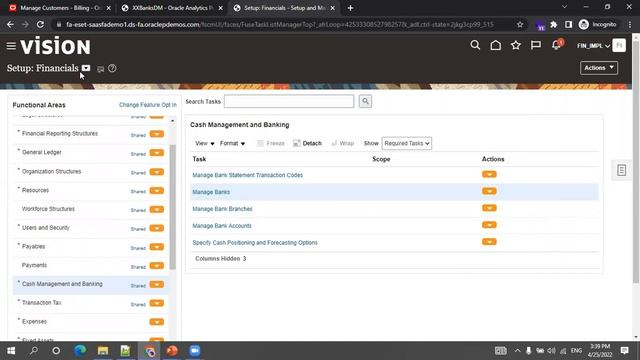Select Resources functional area
Image resolution: width=640 pixels, height=360 pixels.
click(35, 190)
